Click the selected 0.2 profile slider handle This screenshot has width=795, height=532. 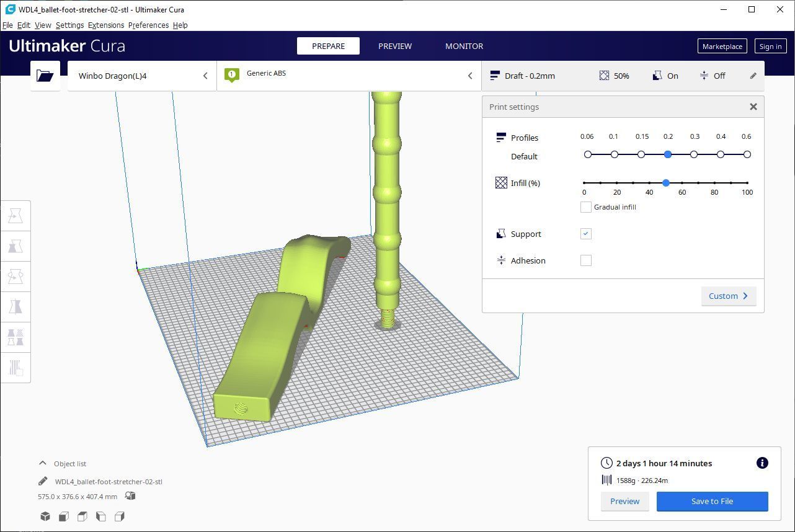[668, 154]
